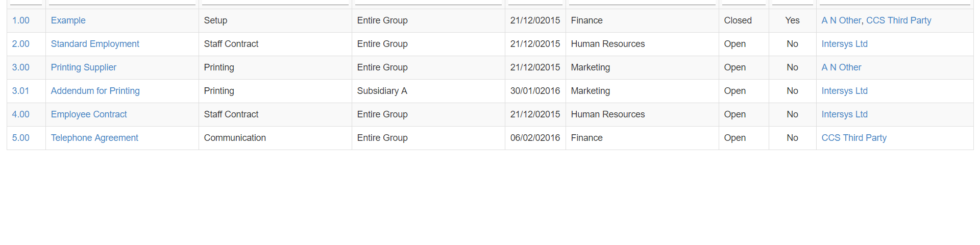Click CCS Third Party in Telephone Agreement row
This screenshot has height=245, width=980.
tap(854, 138)
